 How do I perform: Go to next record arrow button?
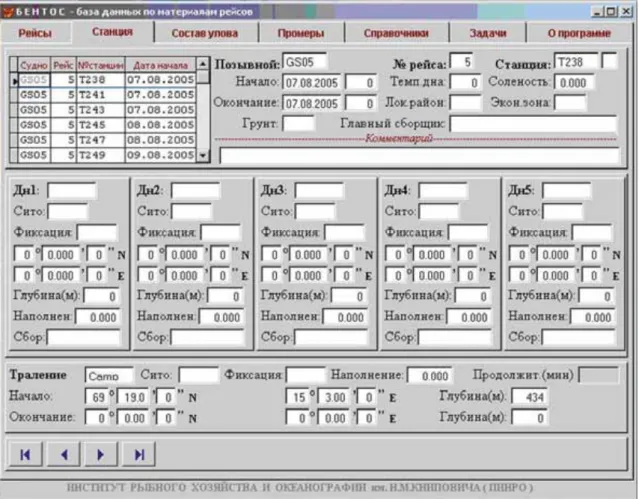pos(101,454)
